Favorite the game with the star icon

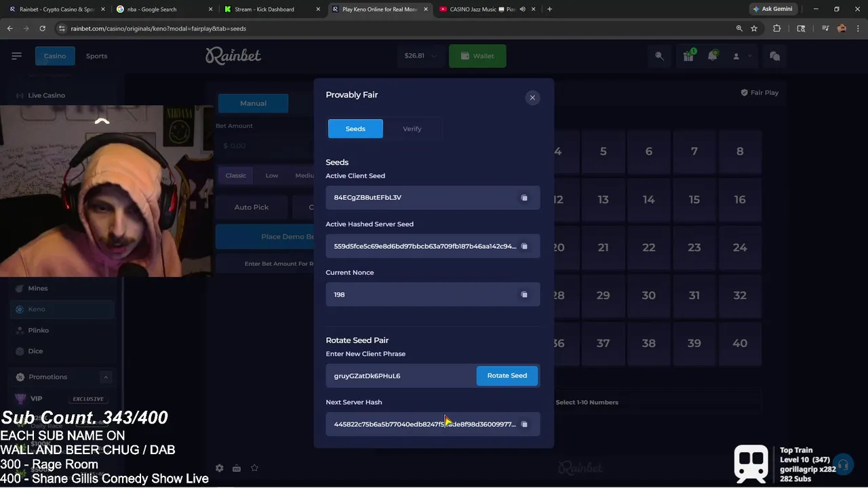254,468
